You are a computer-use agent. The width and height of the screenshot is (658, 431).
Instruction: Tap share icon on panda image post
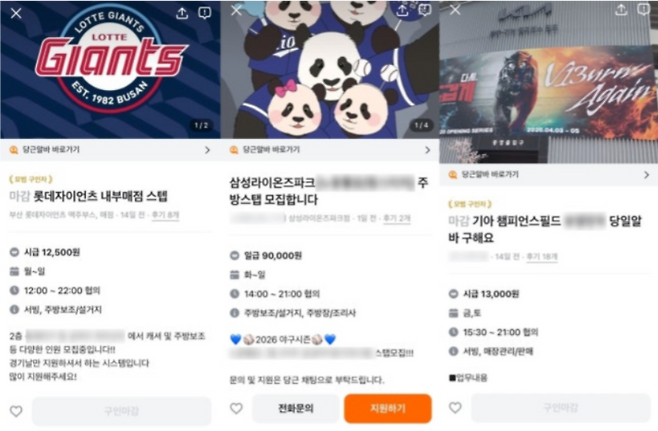tap(402, 10)
